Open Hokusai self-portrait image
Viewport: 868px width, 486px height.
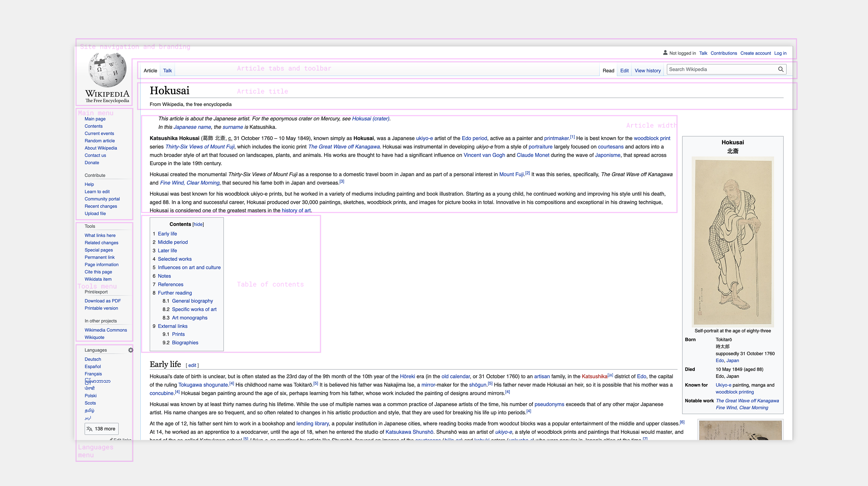(x=733, y=242)
